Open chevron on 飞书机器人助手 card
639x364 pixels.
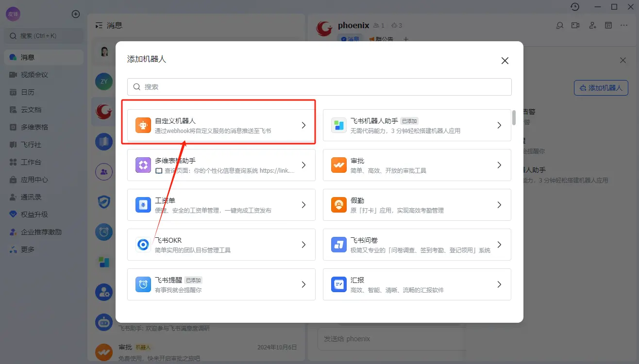coord(499,125)
